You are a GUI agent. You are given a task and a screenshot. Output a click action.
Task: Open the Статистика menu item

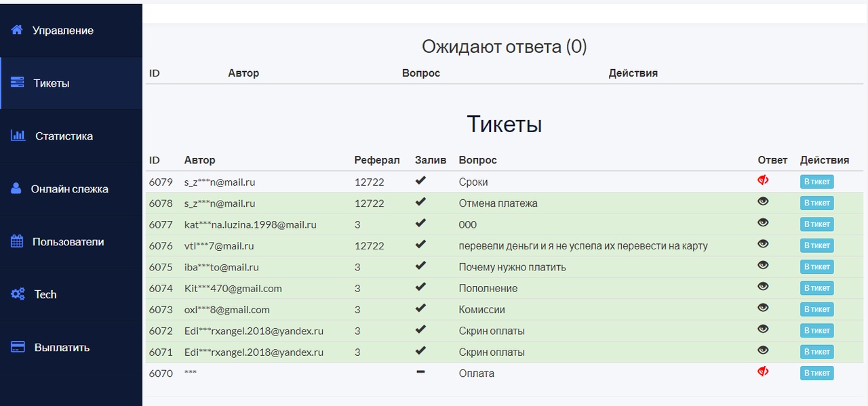click(x=64, y=136)
